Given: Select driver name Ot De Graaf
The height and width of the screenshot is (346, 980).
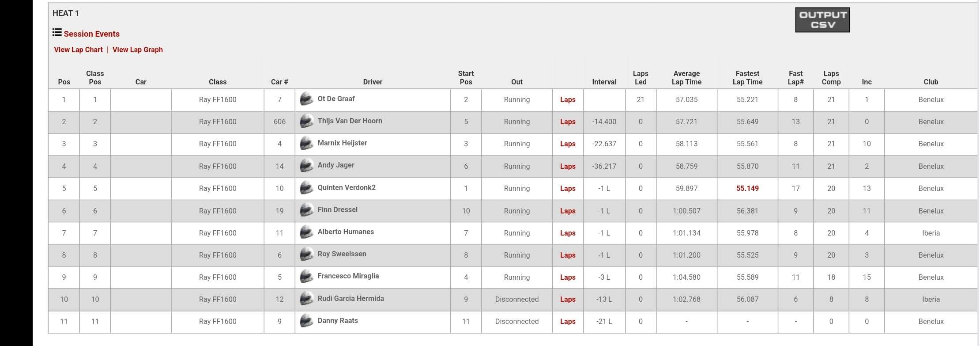Looking at the screenshot, I should [x=336, y=99].
